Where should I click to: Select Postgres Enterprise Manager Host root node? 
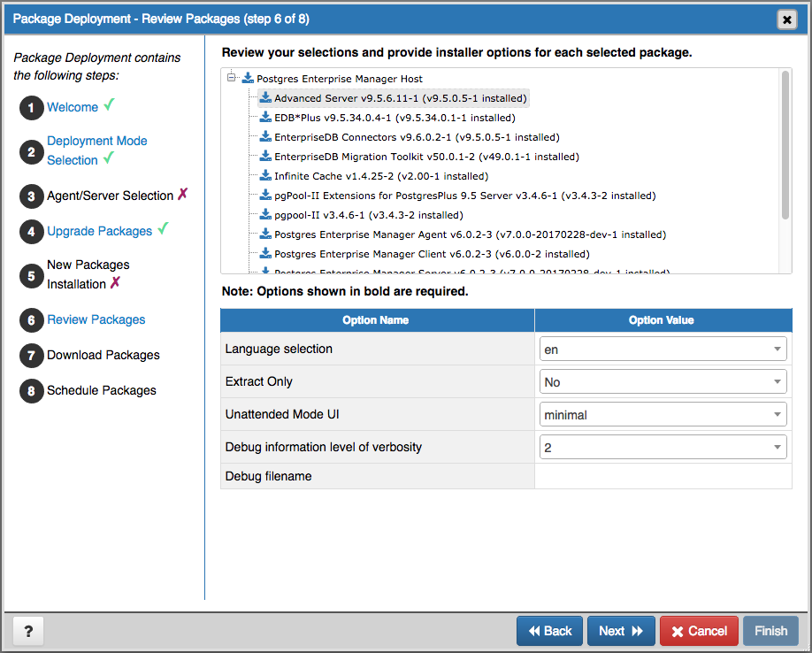pyautogui.click(x=340, y=79)
